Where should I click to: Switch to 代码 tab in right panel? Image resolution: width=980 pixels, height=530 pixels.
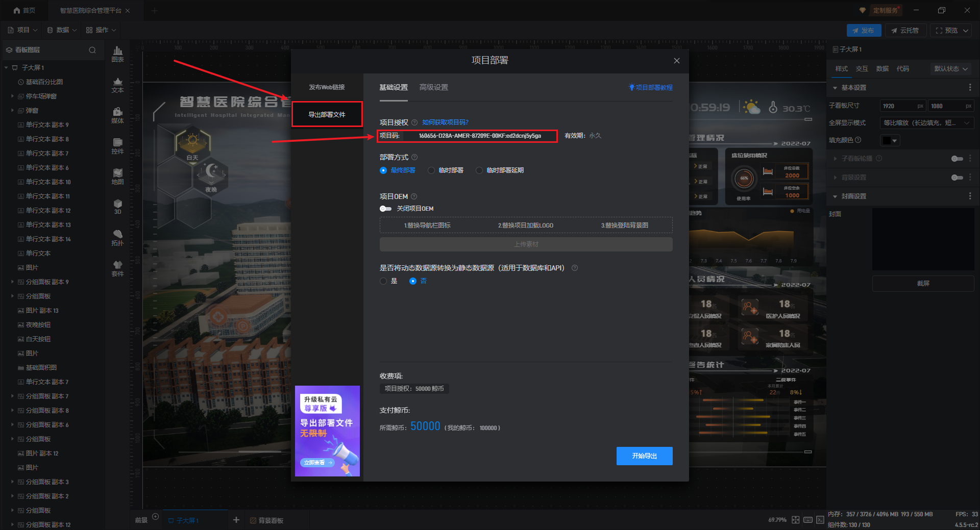point(903,69)
